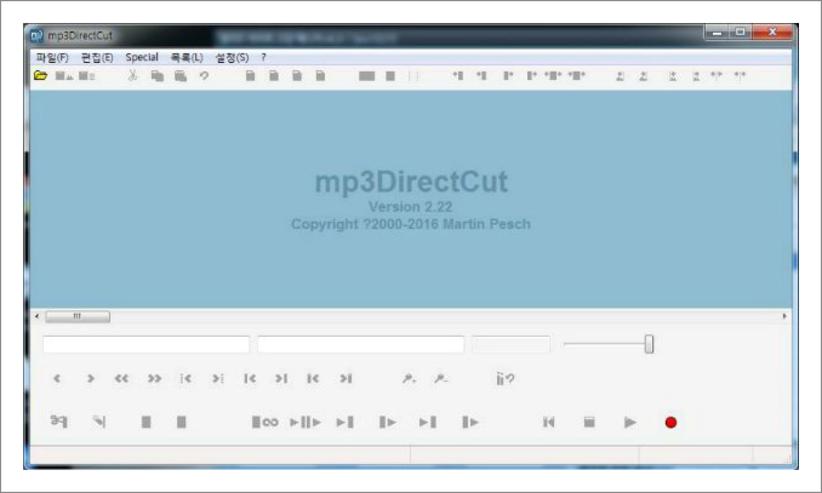Viewport: 822px width, 493px height.
Task: Click the Copy icon right of the scissors
Action: pos(157,76)
